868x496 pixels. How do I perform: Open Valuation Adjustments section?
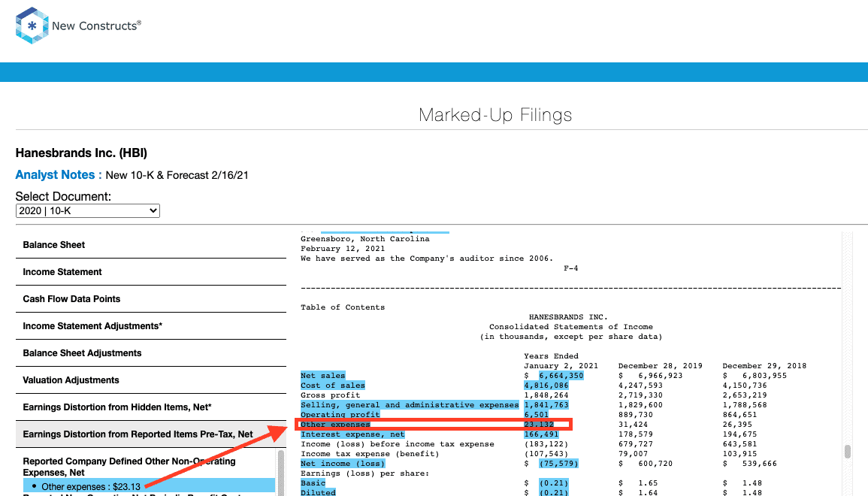[150, 380]
